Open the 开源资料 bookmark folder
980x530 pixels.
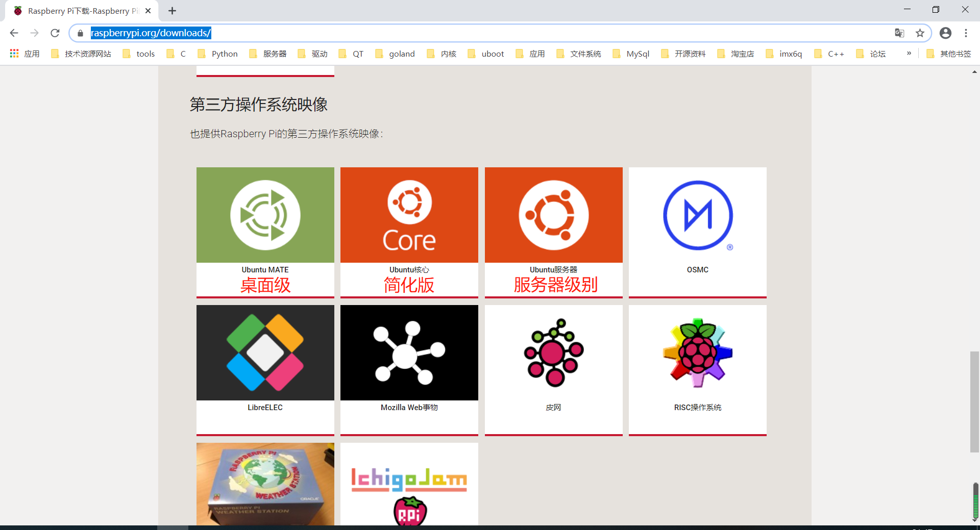(x=683, y=54)
